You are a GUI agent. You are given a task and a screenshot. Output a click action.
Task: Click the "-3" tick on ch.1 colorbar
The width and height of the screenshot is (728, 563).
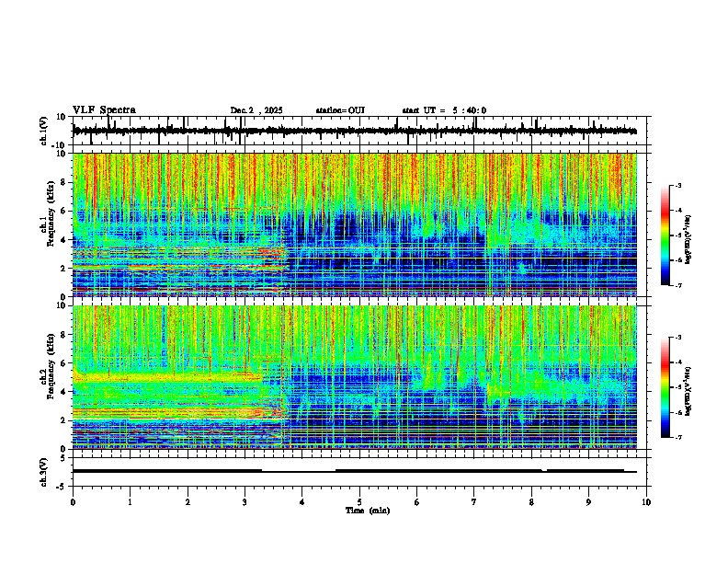677,186
